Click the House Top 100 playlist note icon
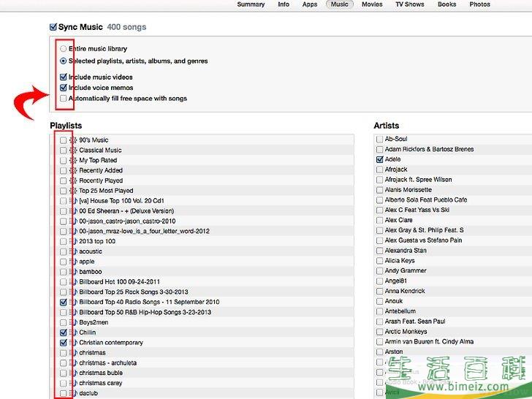The width and height of the screenshot is (532, 399). click(73, 201)
